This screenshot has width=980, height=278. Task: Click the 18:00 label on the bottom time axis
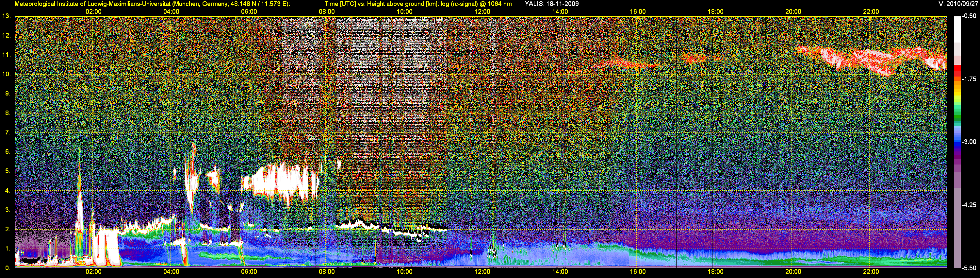(716, 271)
